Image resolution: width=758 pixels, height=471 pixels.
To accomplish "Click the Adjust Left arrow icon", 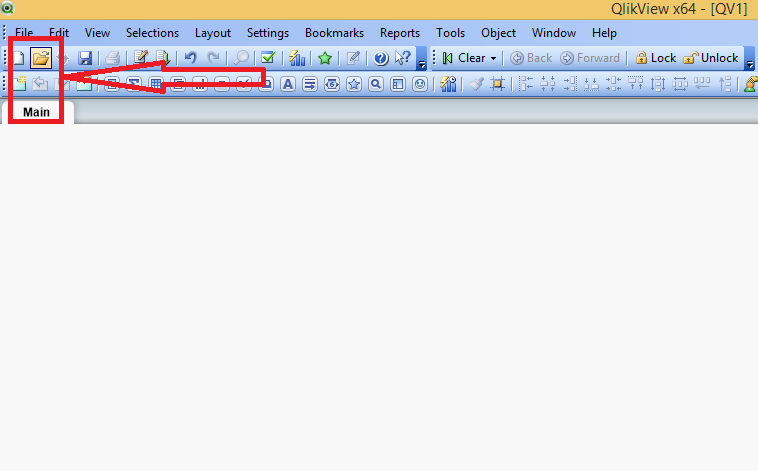I will [702, 84].
